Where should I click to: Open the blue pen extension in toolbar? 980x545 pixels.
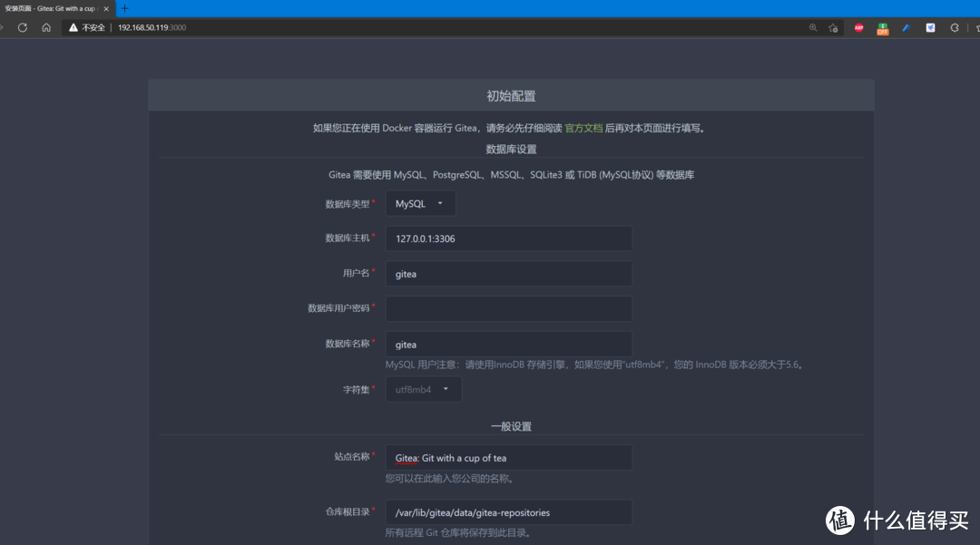pyautogui.click(x=906, y=28)
